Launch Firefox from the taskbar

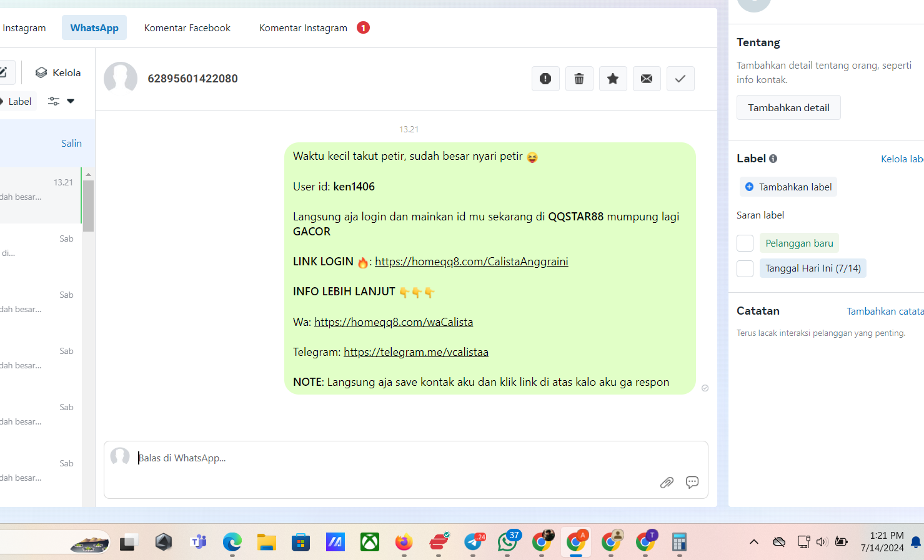(x=404, y=542)
